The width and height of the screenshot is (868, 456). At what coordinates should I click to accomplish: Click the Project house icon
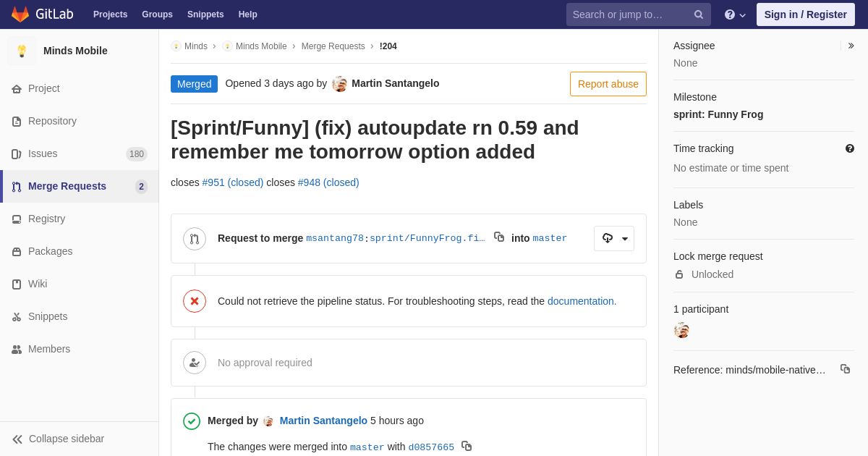pyautogui.click(x=17, y=89)
